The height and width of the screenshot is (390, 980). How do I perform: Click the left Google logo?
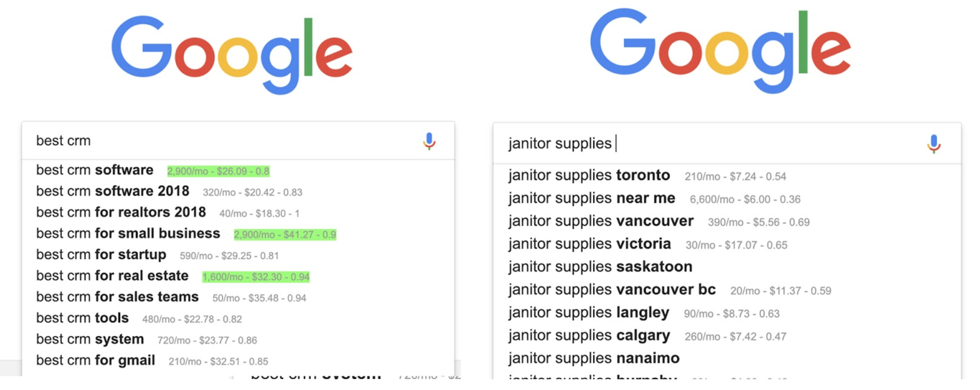tap(232, 54)
